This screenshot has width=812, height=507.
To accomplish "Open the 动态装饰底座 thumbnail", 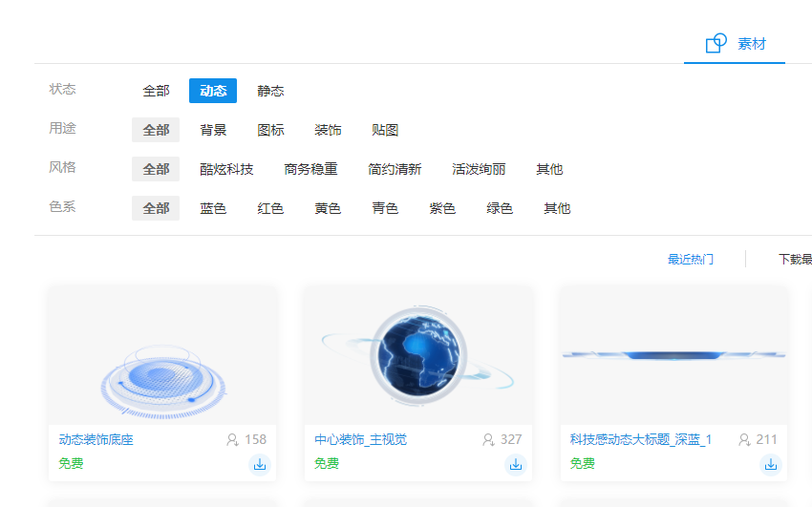I will [x=162, y=355].
